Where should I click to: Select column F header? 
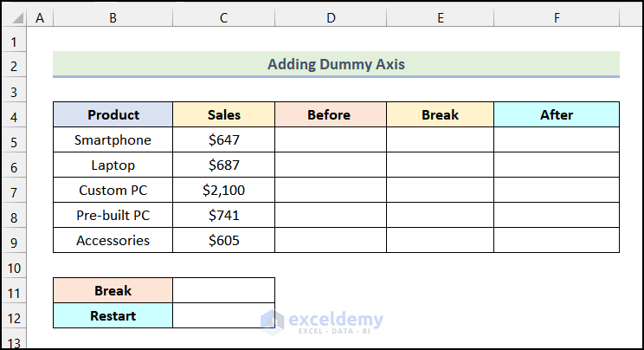click(557, 16)
